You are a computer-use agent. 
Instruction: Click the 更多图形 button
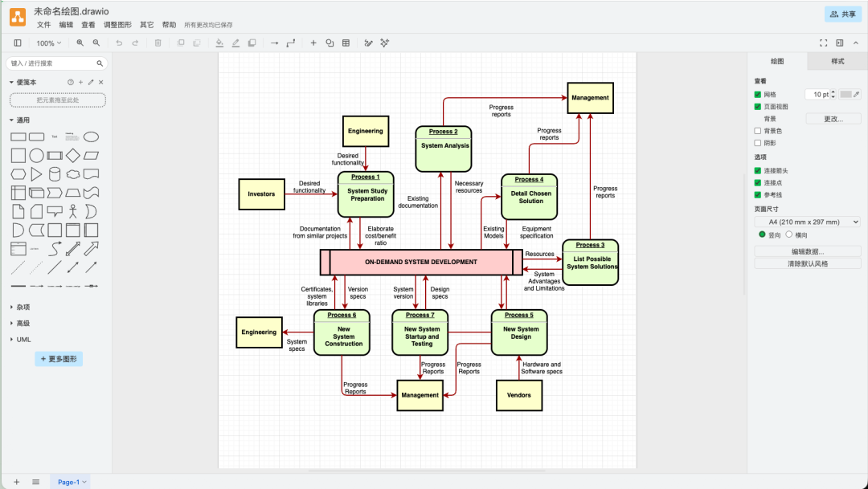pyautogui.click(x=59, y=359)
